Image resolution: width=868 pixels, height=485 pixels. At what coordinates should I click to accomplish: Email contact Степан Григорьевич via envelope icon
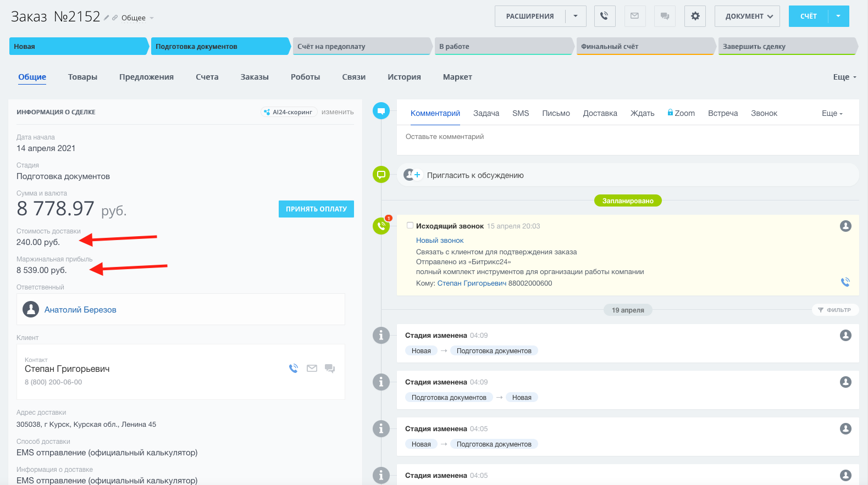coord(312,369)
